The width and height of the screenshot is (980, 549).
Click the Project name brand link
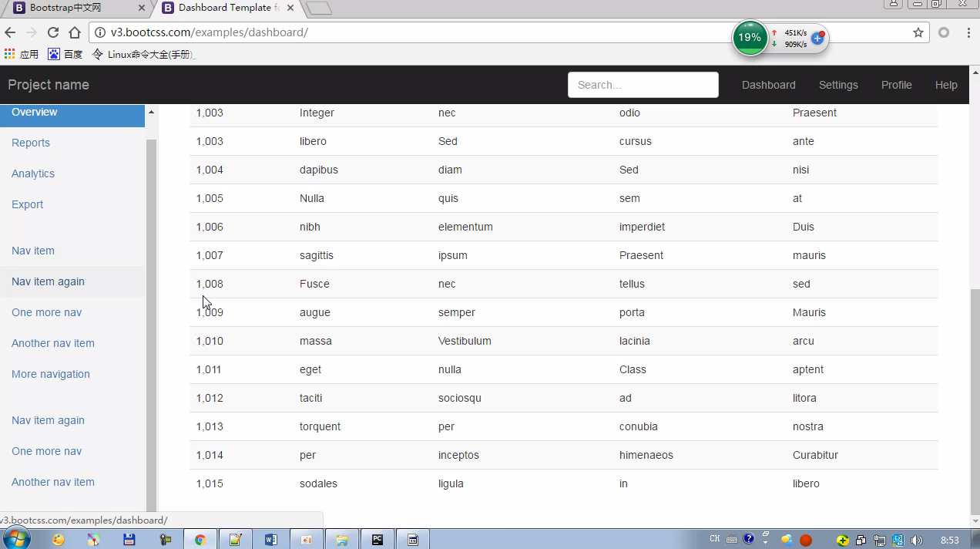[49, 85]
